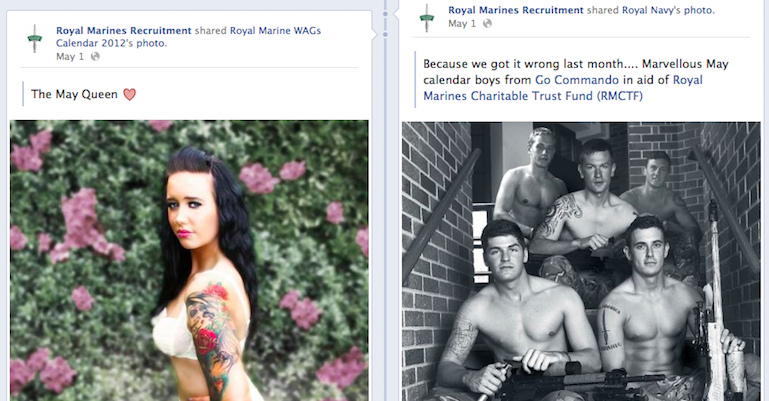The height and width of the screenshot is (401, 769).
Task: Click the dagger avatar on the Royal Navy photo post
Action: 427,18
